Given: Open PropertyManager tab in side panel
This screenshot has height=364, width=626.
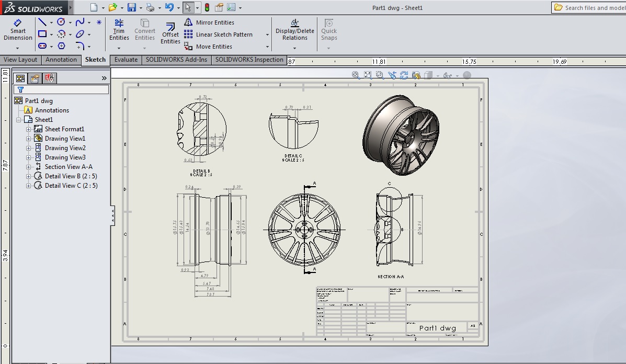Looking at the screenshot, I should 35,78.
